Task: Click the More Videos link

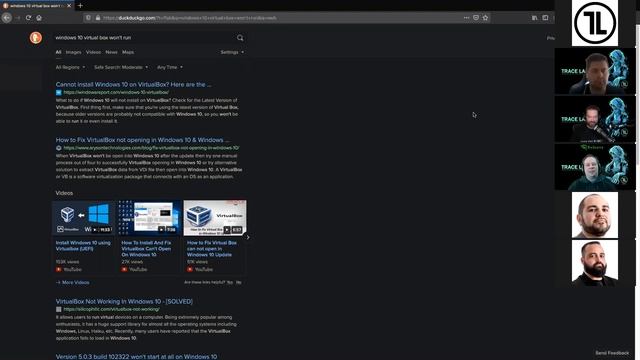Action: pyautogui.click(x=73, y=282)
